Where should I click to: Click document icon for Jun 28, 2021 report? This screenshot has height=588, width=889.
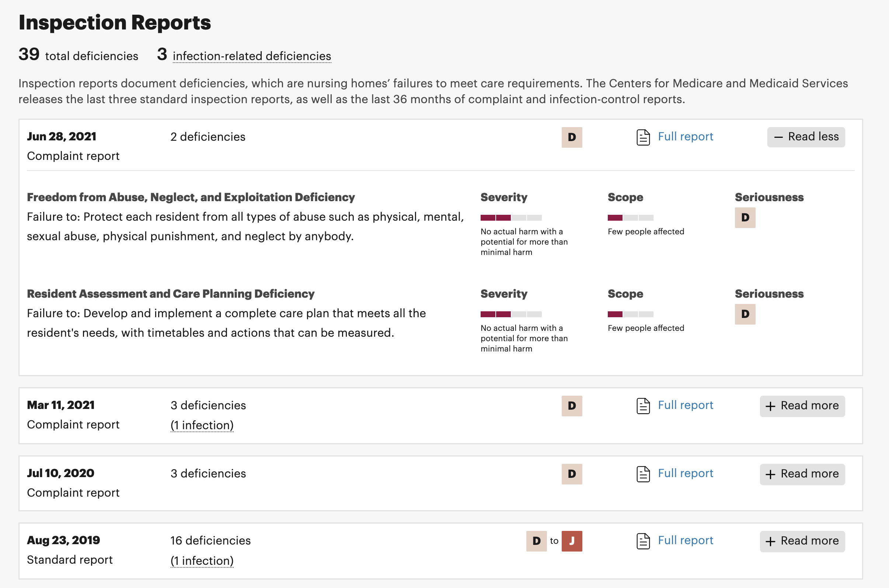[643, 137]
